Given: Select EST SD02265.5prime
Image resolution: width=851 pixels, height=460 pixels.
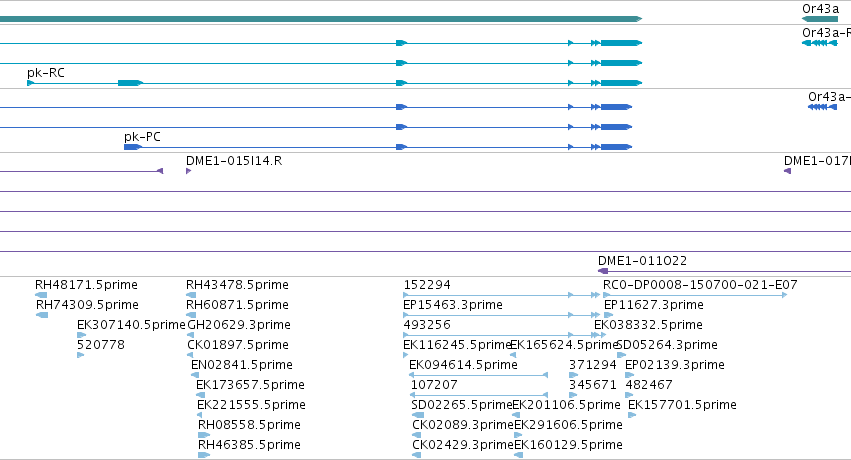Looking at the screenshot, I should (x=462, y=405).
